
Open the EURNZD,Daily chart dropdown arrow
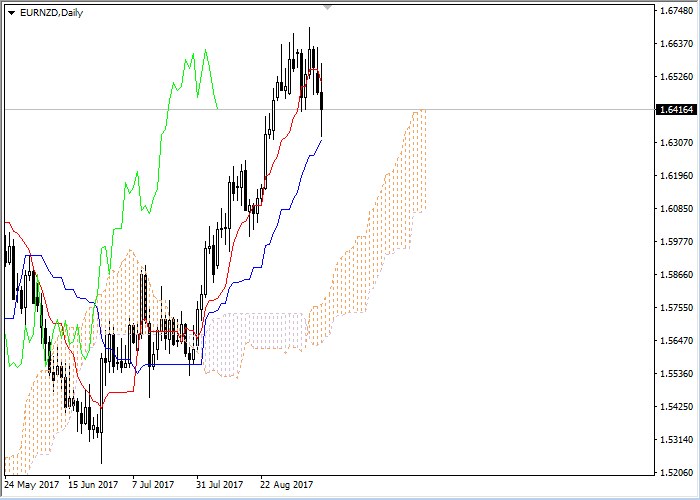[11, 13]
